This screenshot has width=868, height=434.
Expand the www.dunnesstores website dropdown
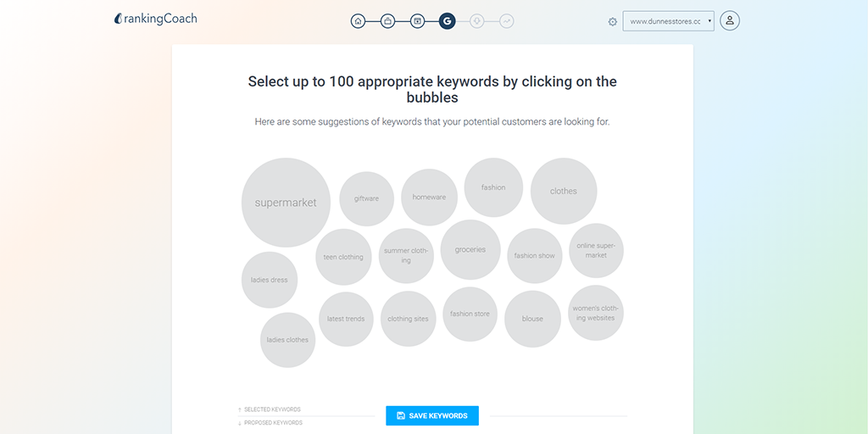(x=668, y=21)
